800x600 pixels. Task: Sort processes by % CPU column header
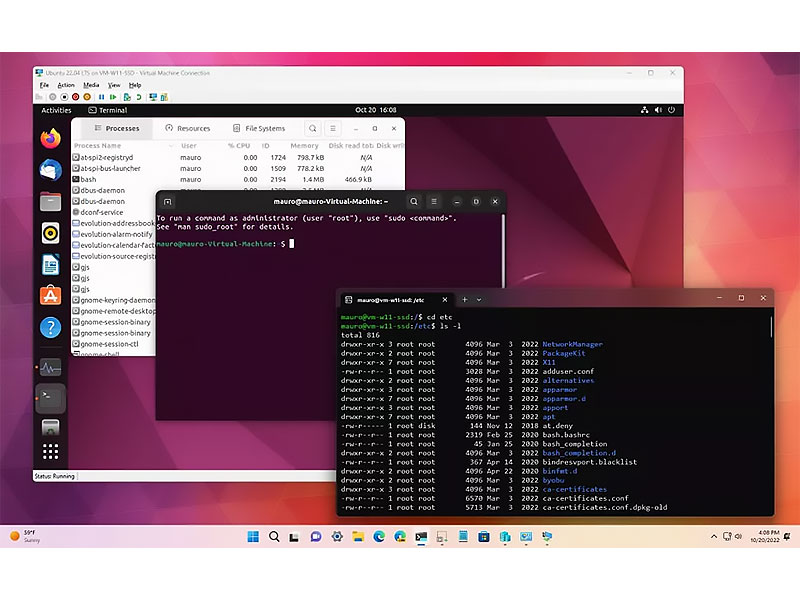click(x=239, y=146)
